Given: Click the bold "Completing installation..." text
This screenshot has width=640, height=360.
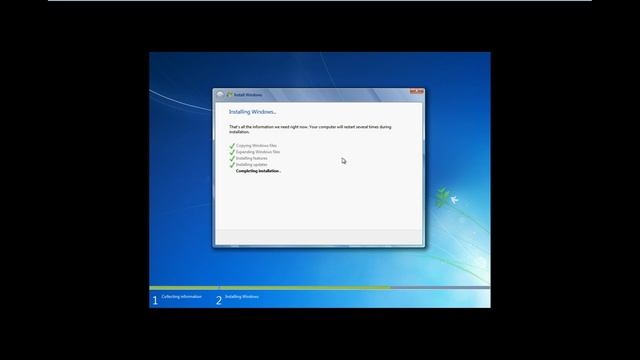Looking at the screenshot, I should pyautogui.click(x=258, y=171).
